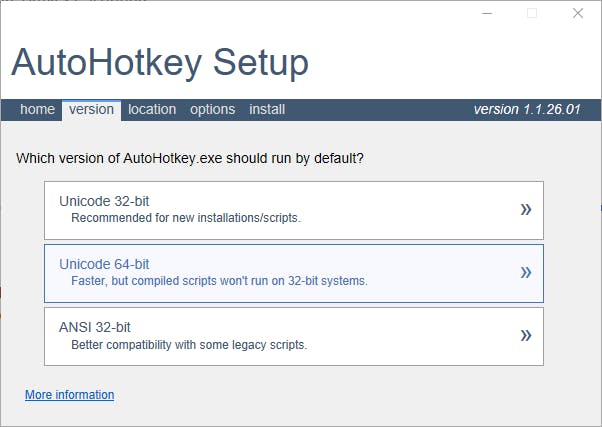Choose the Unicode 32-bit option title
Viewport: 602px width, 427px height.
[x=104, y=201]
